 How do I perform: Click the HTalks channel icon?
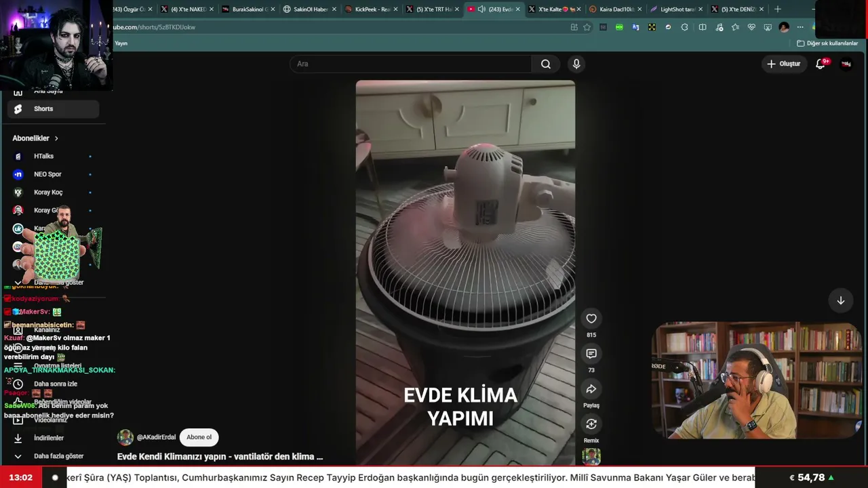click(18, 156)
